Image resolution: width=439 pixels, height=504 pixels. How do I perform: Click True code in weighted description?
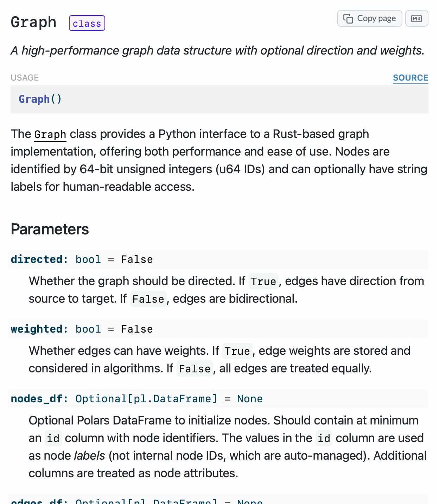[x=237, y=351]
